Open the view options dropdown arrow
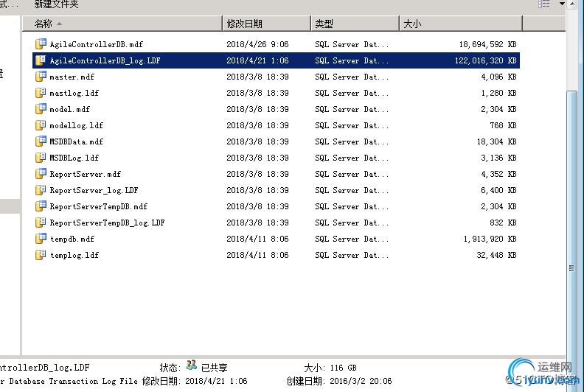This screenshot has width=584, height=392. click(x=562, y=4)
